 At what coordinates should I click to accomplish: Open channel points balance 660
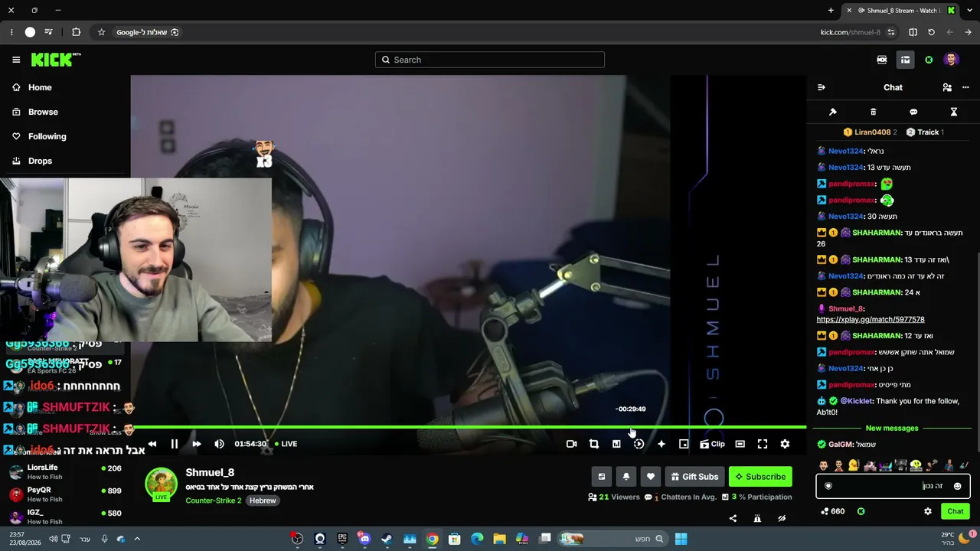pos(832,511)
